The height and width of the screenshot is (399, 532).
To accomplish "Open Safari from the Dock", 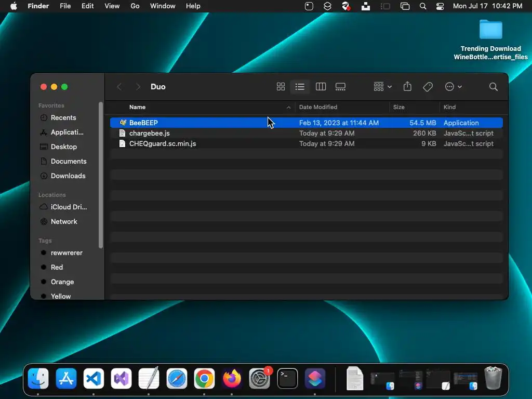I will click(x=177, y=378).
